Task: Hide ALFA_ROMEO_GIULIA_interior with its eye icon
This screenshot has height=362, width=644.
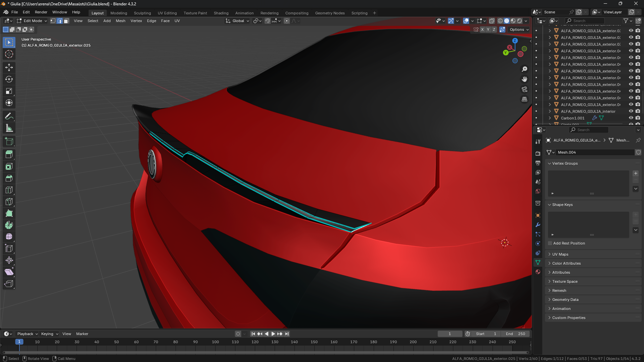Action: coord(631,111)
